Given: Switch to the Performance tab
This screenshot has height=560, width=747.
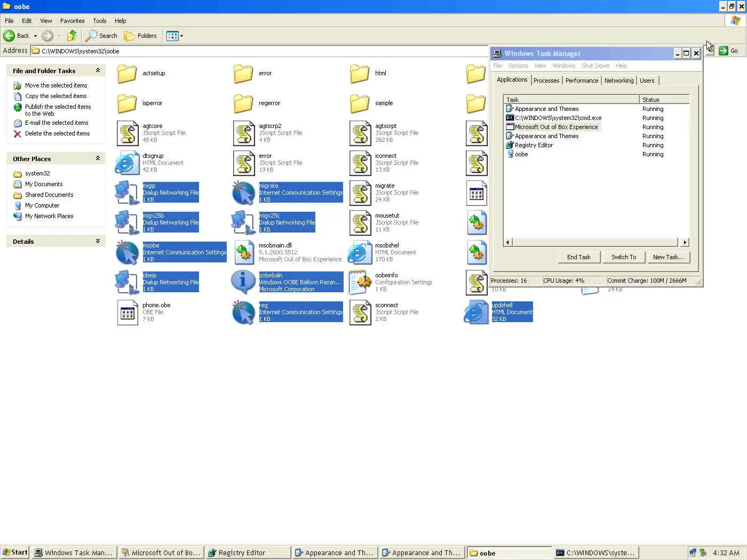Looking at the screenshot, I should point(582,81).
